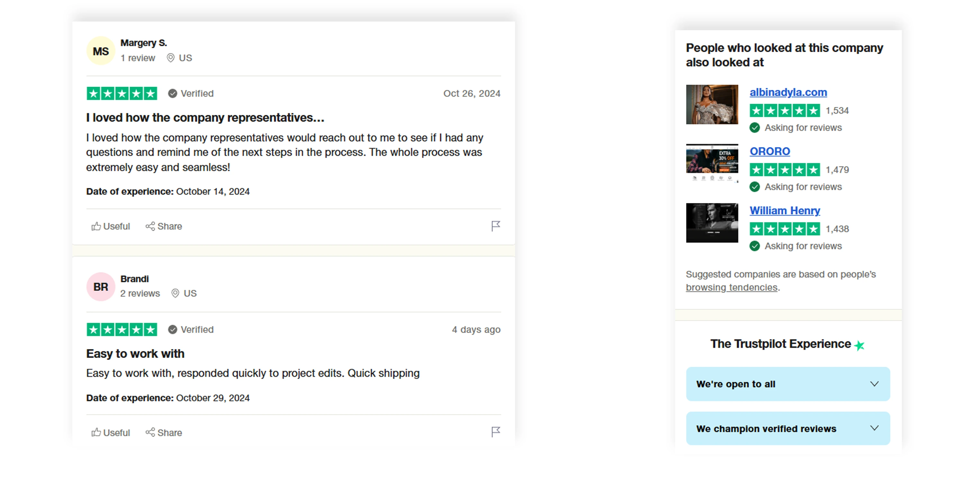Open the ORORO company link
The height and width of the screenshot is (488, 980).
click(770, 151)
